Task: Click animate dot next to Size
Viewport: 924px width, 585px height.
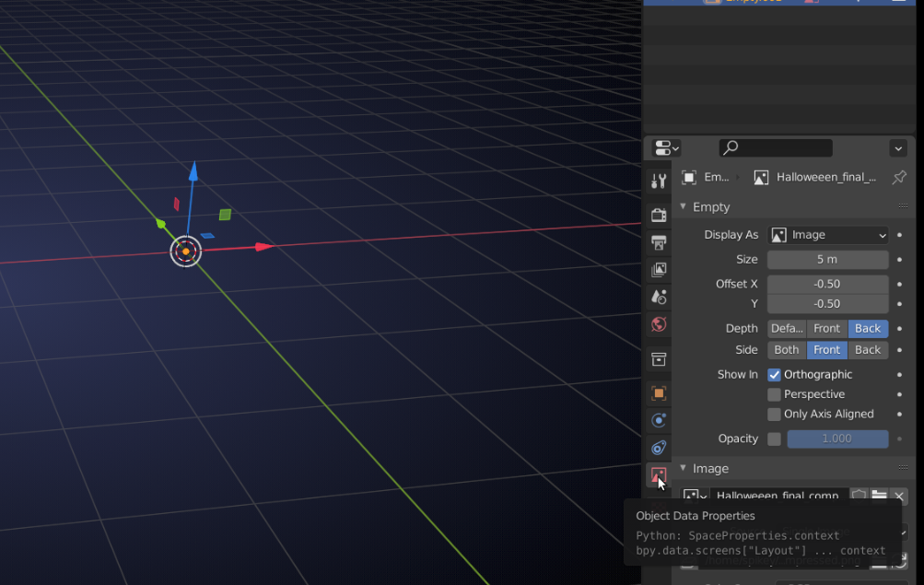Action: [899, 260]
